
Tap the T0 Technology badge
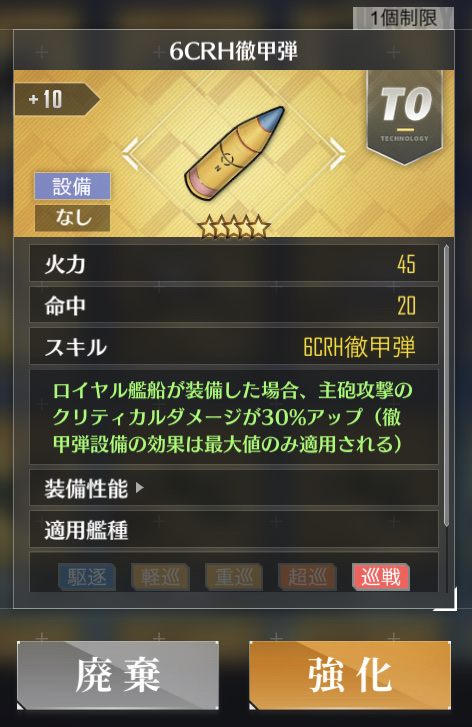(405, 118)
